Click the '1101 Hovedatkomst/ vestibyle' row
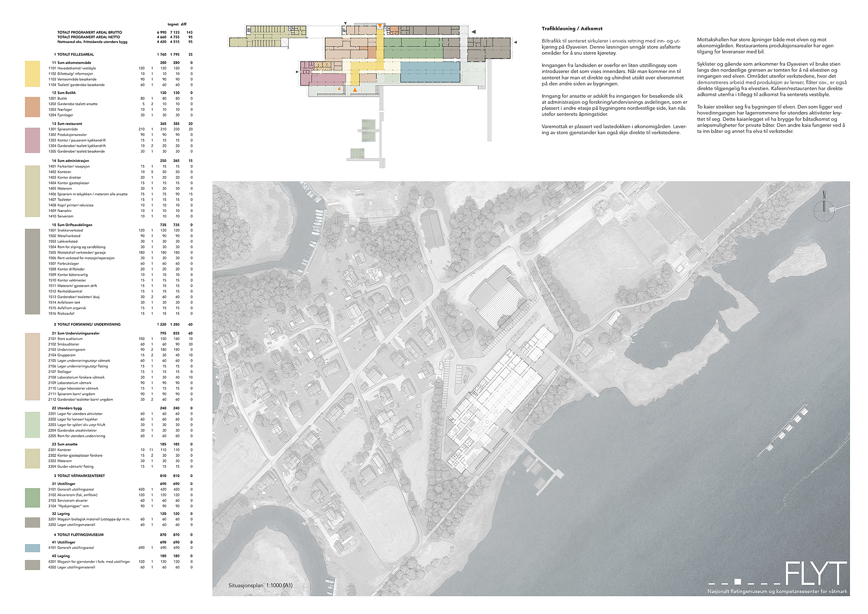 coord(120,68)
